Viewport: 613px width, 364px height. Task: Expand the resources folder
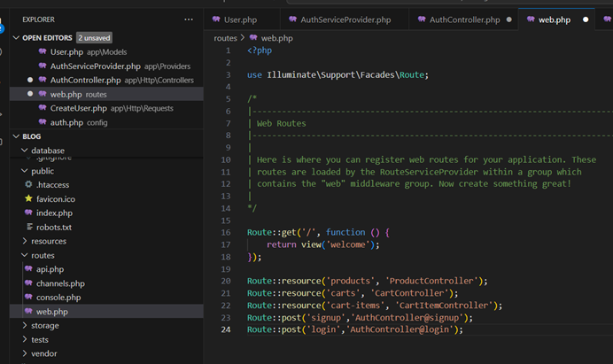(25, 241)
